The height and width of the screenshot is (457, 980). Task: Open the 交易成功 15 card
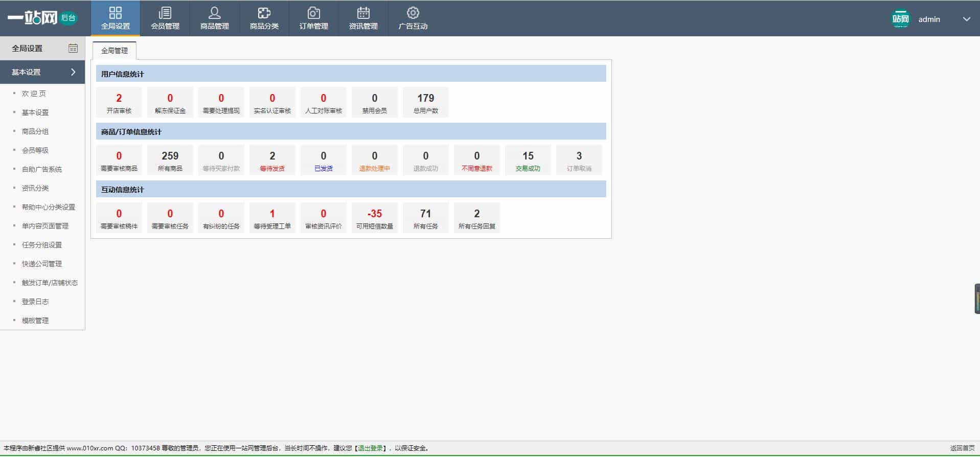tap(528, 160)
